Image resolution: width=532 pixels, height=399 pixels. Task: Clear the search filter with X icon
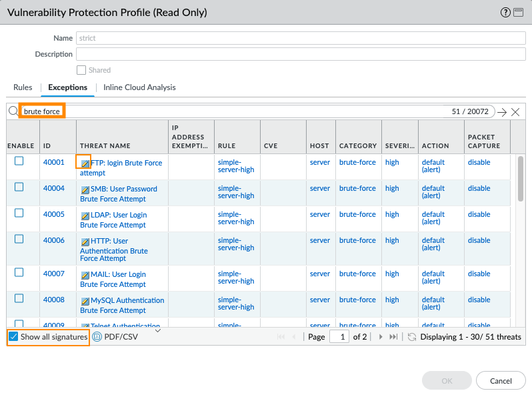pos(515,112)
